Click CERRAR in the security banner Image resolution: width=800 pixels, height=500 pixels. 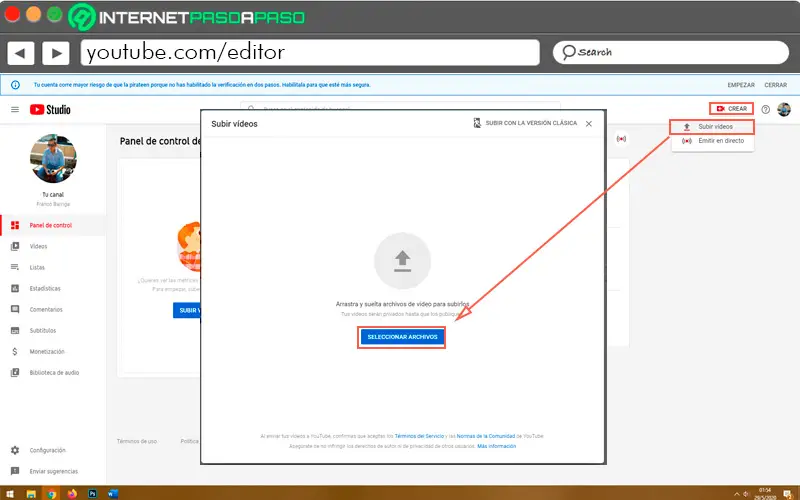click(776, 85)
